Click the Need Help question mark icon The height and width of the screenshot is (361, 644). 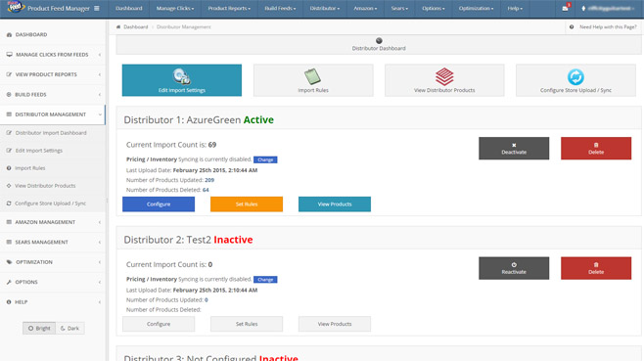click(572, 27)
